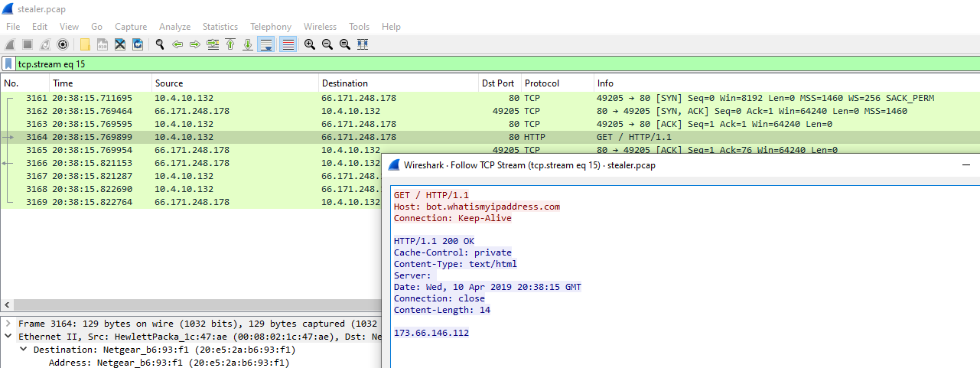Open Capture options gear icon
The image size is (980, 368).
click(63, 44)
